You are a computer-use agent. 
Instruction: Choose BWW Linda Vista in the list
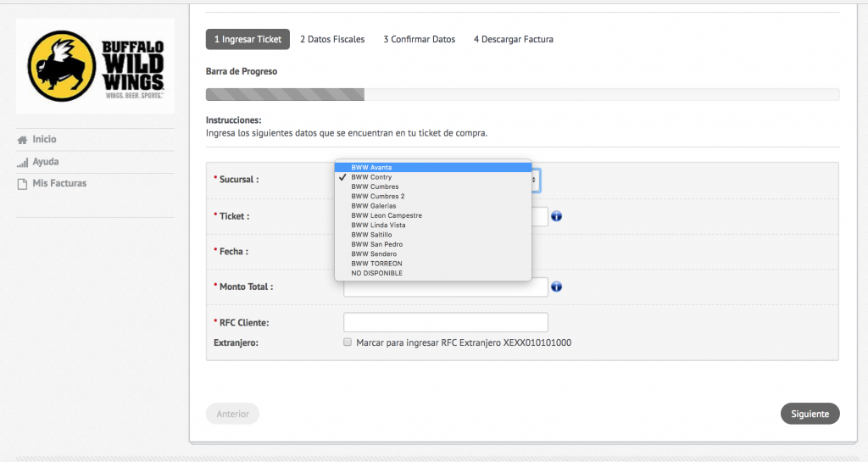(x=433, y=225)
